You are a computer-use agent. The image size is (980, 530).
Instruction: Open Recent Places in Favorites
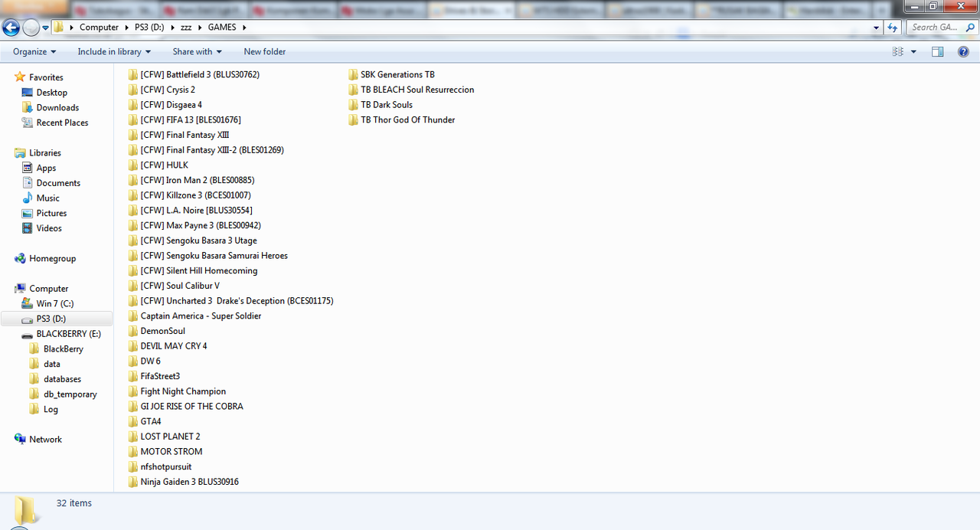62,123
